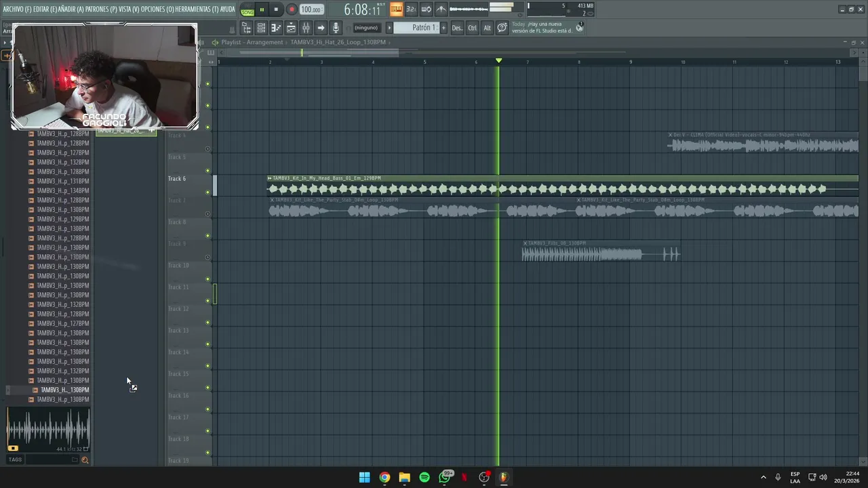This screenshot has height=488, width=868.
Task: Select the TAMBV3_Fills_08_130BPM clip
Action: [601, 251]
